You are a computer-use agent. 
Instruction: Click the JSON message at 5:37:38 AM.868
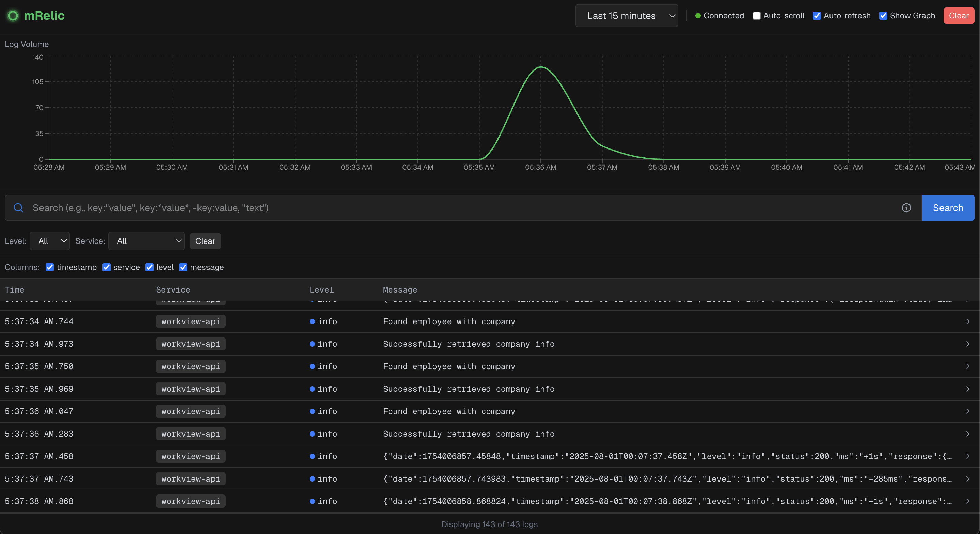tap(667, 501)
